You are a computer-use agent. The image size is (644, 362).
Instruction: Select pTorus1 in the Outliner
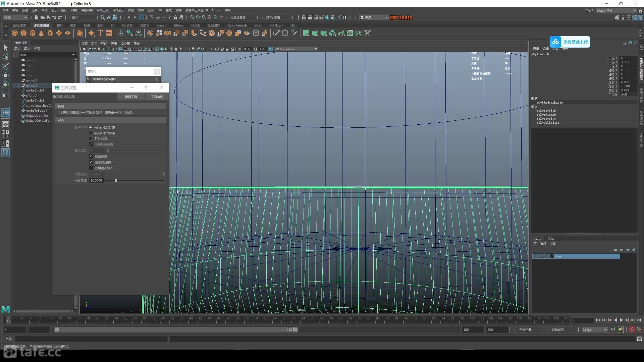32,96
